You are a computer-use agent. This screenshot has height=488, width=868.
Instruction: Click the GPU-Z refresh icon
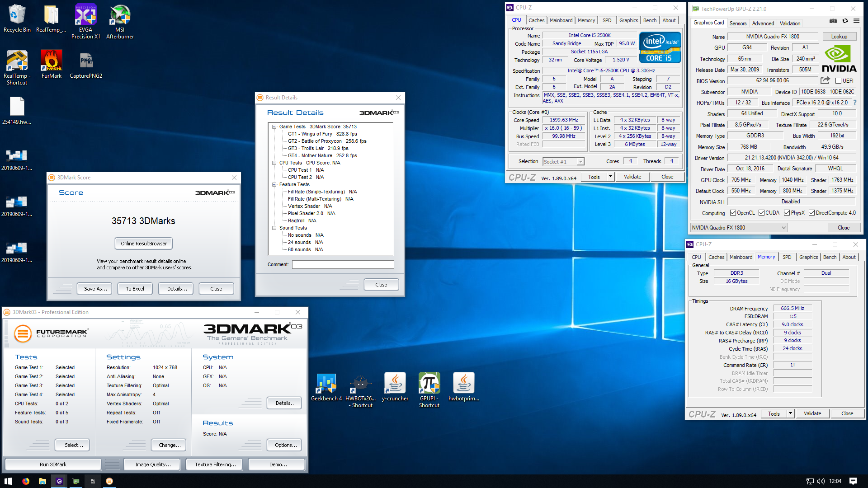pos(845,21)
